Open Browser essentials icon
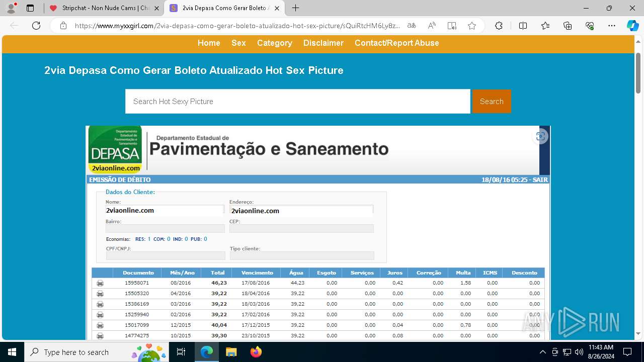The height and width of the screenshot is (362, 644). [590, 26]
